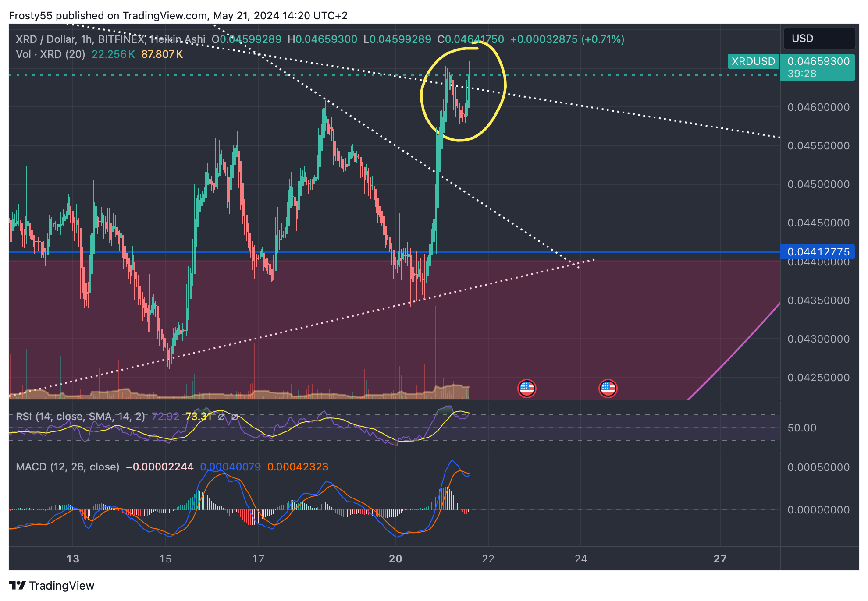Click the open price O0.04599289 value
The height and width of the screenshot is (601, 868).
[x=246, y=39]
